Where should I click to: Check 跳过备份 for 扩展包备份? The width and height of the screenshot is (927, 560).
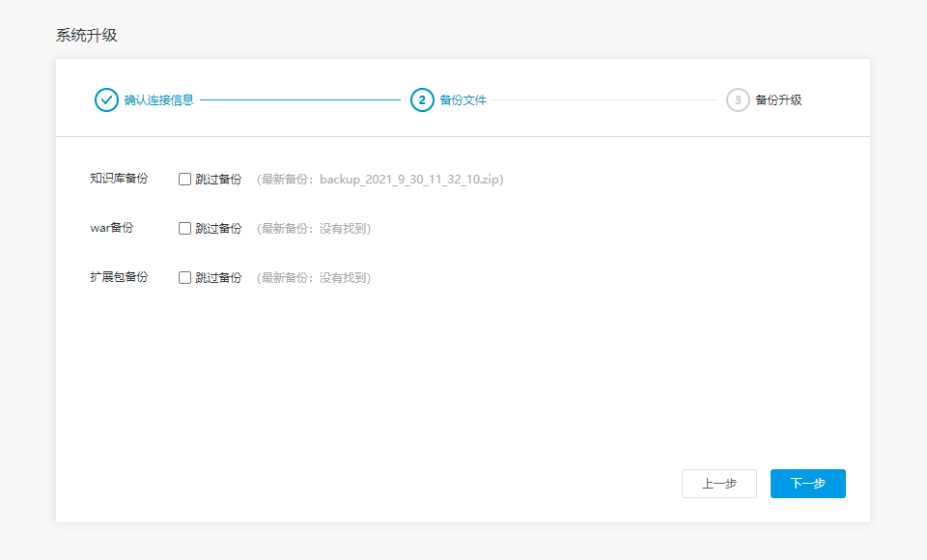click(x=184, y=277)
